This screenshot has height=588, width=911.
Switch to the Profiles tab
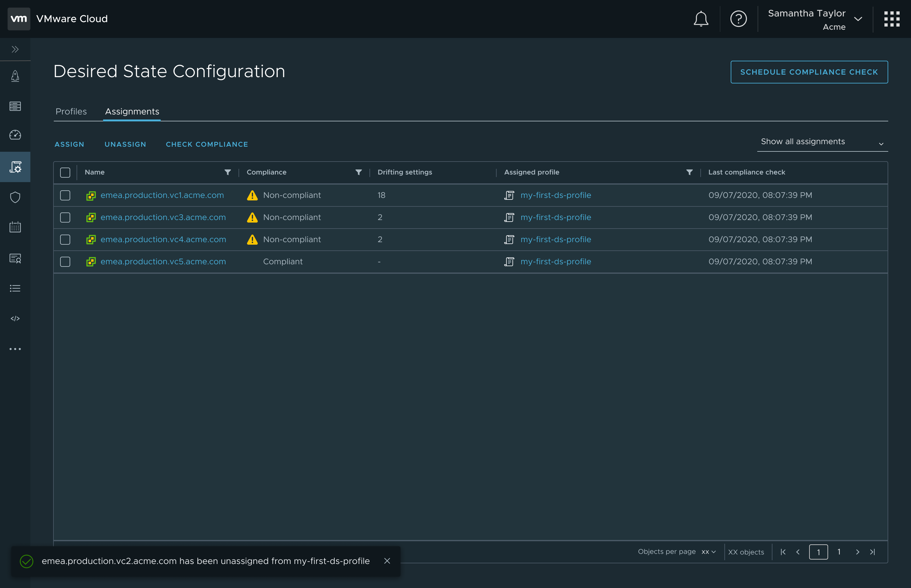tap(71, 112)
